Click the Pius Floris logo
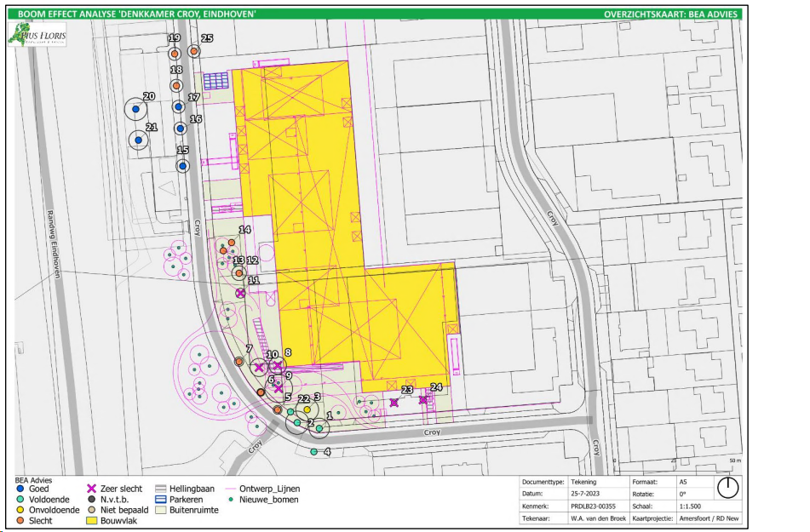The width and height of the screenshot is (810, 532). tap(37, 35)
